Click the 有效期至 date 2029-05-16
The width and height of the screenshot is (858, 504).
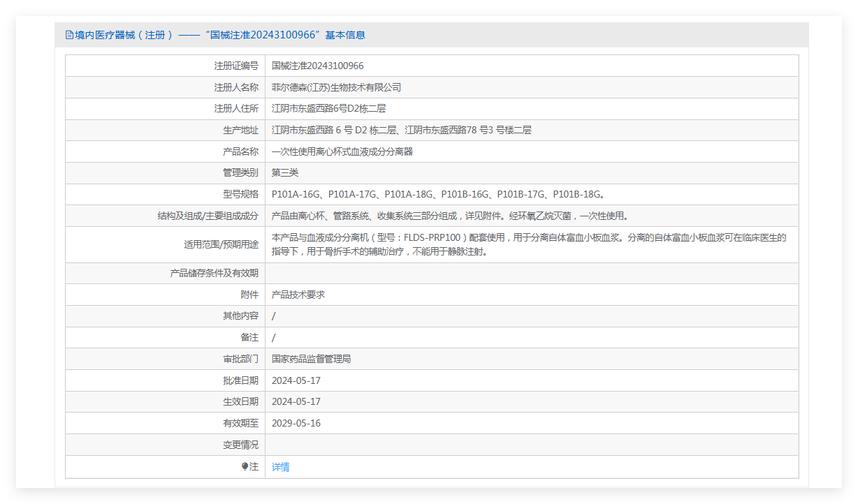click(x=296, y=423)
